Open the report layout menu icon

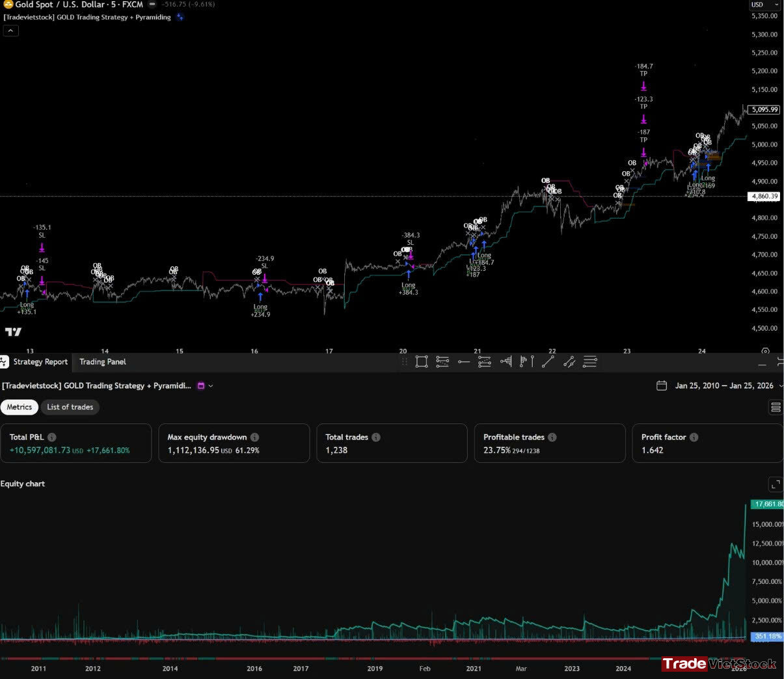(776, 408)
